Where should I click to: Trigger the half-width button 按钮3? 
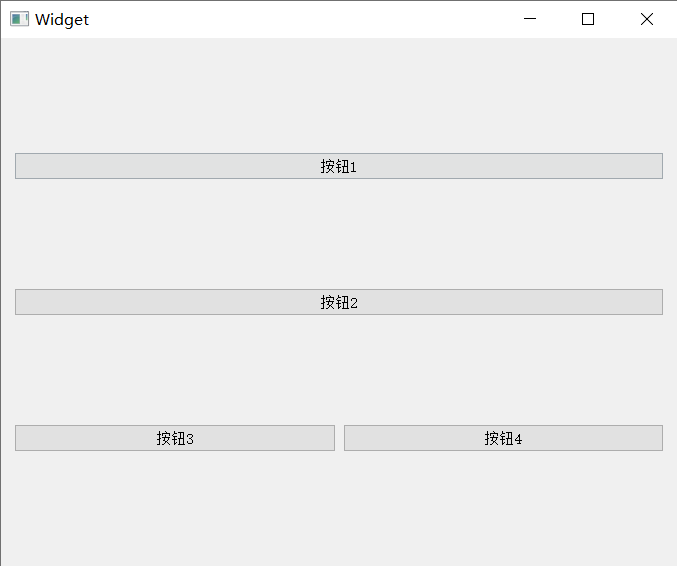[x=175, y=438]
